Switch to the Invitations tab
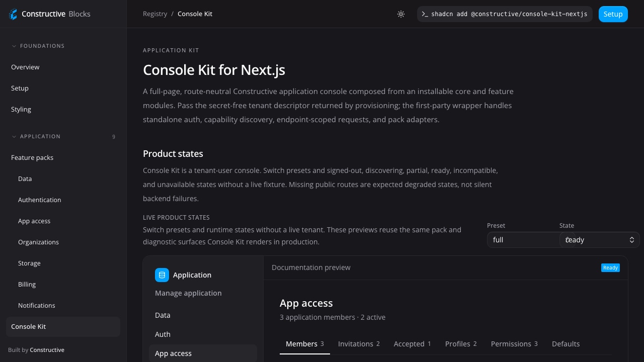644x362 pixels. (359, 344)
